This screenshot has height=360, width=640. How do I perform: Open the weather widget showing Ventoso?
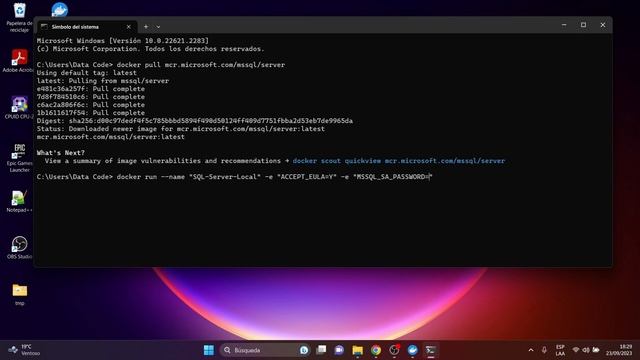click(24, 350)
